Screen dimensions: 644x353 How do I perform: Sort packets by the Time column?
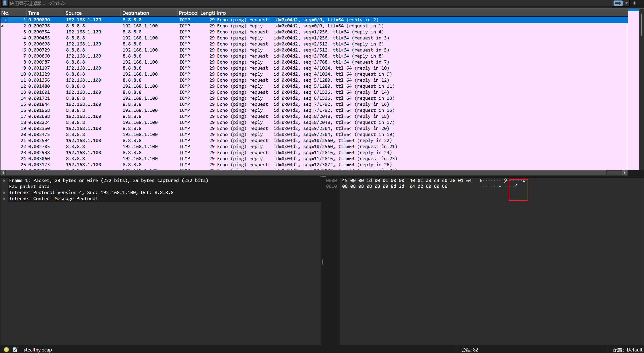45,13
